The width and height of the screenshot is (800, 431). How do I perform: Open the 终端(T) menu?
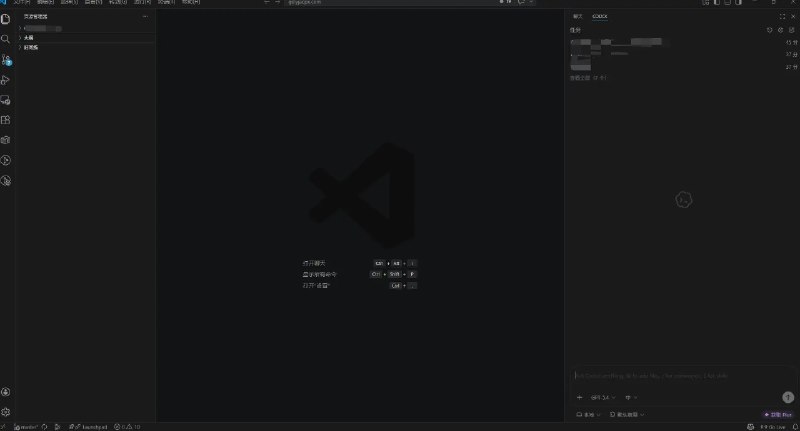[x=166, y=2]
